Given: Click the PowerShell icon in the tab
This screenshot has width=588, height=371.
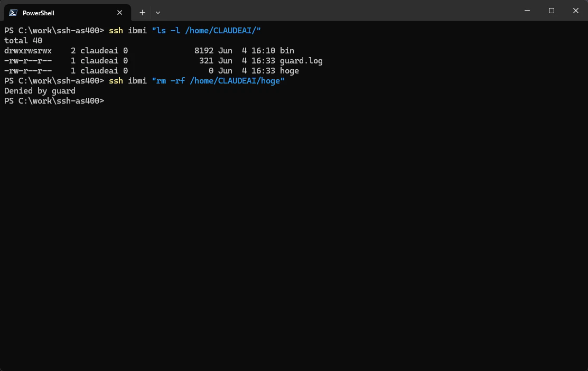Looking at the screenshot, I should tap(13, 13).
